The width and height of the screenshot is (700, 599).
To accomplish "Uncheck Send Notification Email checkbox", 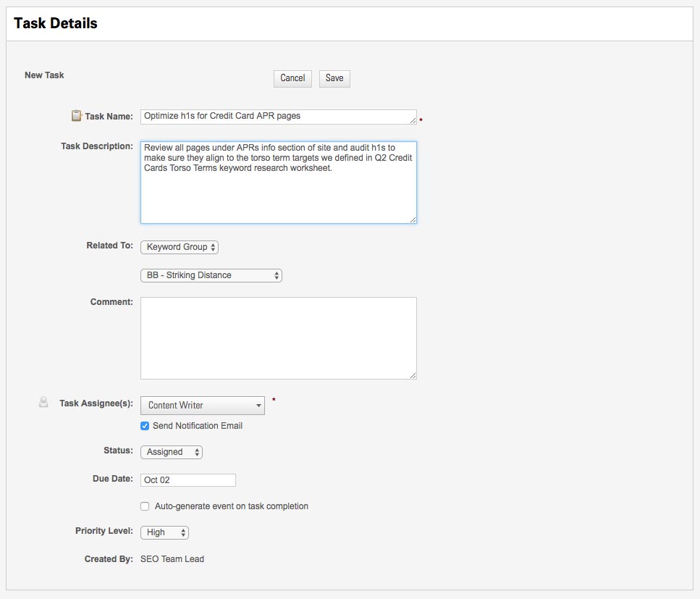I will click(145, 426).
